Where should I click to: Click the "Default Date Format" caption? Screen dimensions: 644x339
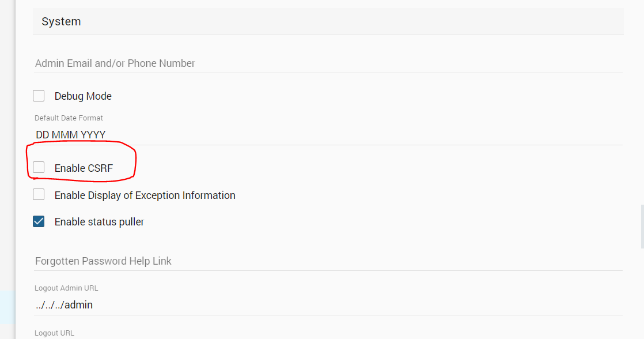69,118
